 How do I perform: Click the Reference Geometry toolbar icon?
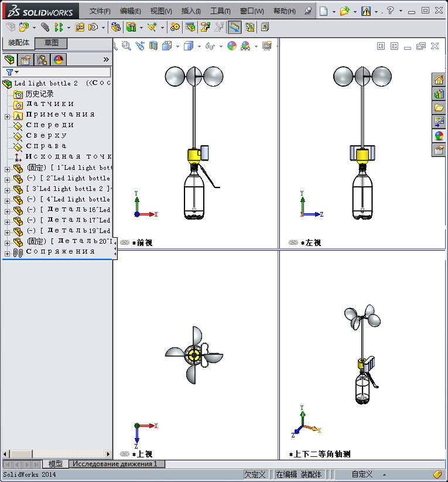click(152, 27)
